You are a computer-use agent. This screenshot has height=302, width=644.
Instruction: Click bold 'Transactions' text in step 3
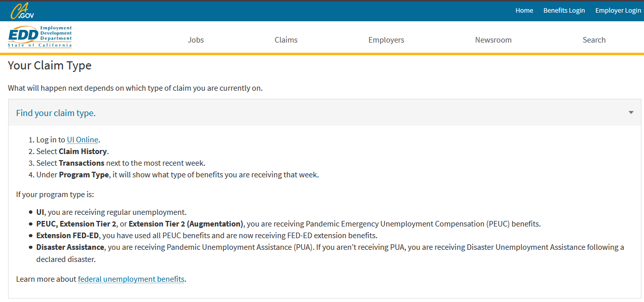(82, 163)
